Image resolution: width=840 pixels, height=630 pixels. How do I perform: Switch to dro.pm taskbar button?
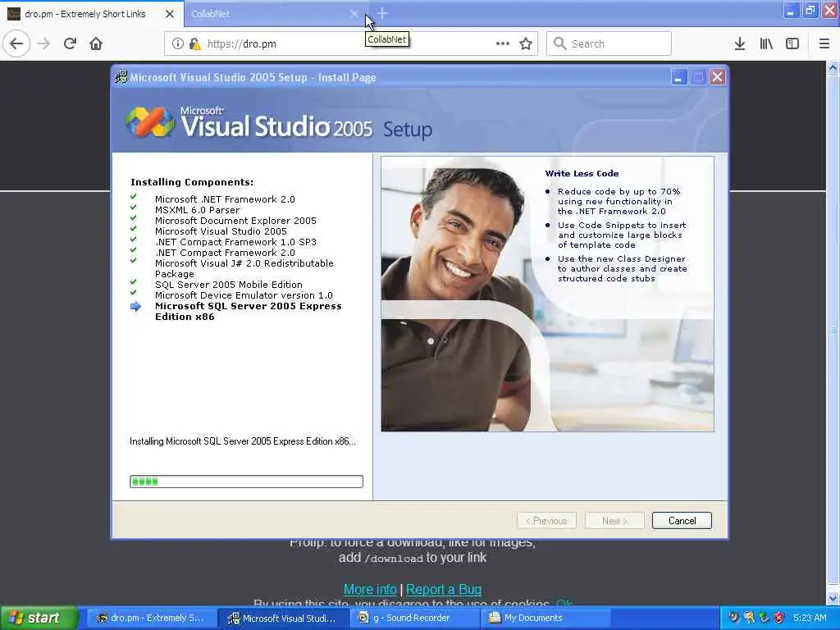click(150, 619)
